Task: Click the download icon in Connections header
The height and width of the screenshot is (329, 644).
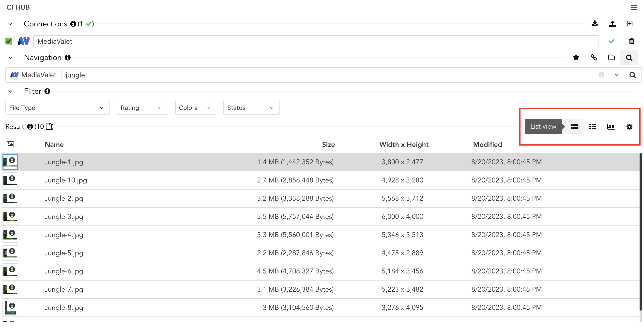Action: click(595, 24)
